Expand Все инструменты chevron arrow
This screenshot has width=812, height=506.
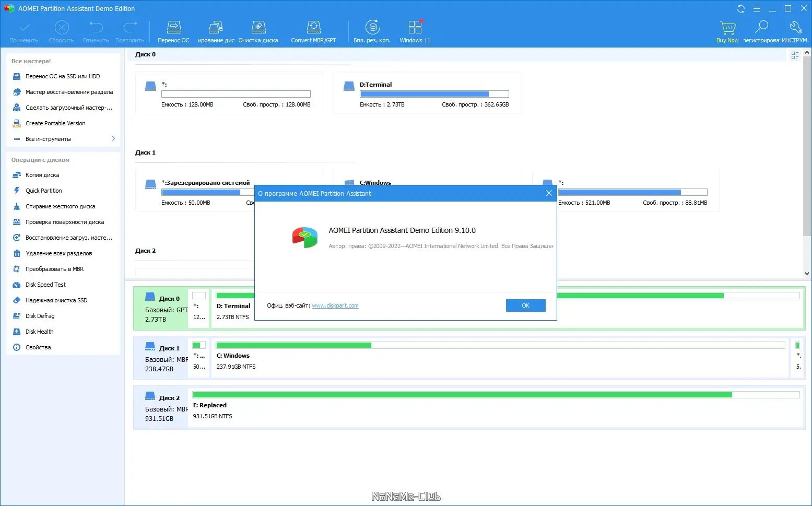point(113,139)
